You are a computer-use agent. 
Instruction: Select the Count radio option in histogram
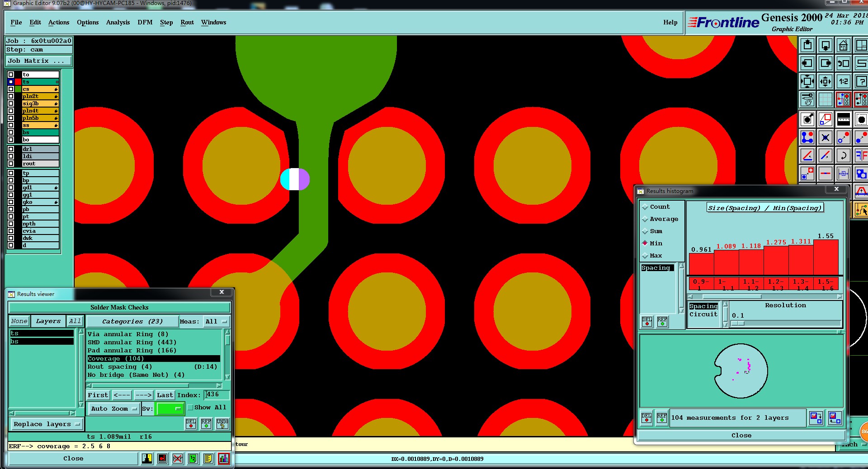tap(645, 207)
